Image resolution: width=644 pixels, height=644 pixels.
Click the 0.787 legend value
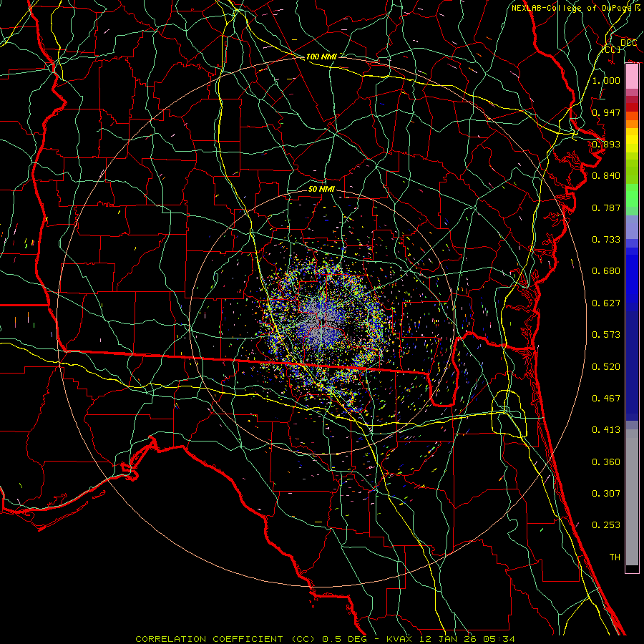coord(606,208)
